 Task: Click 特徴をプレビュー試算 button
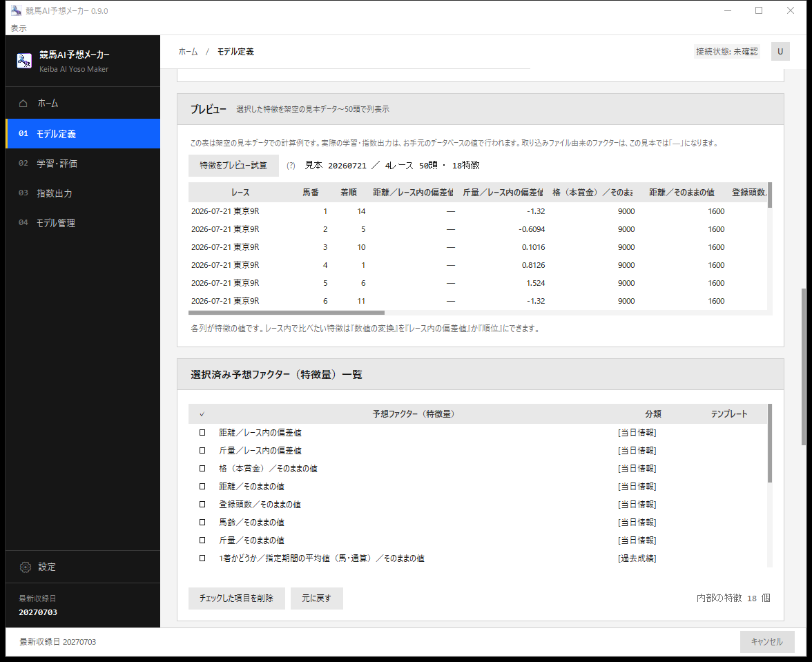click(233, 166)
